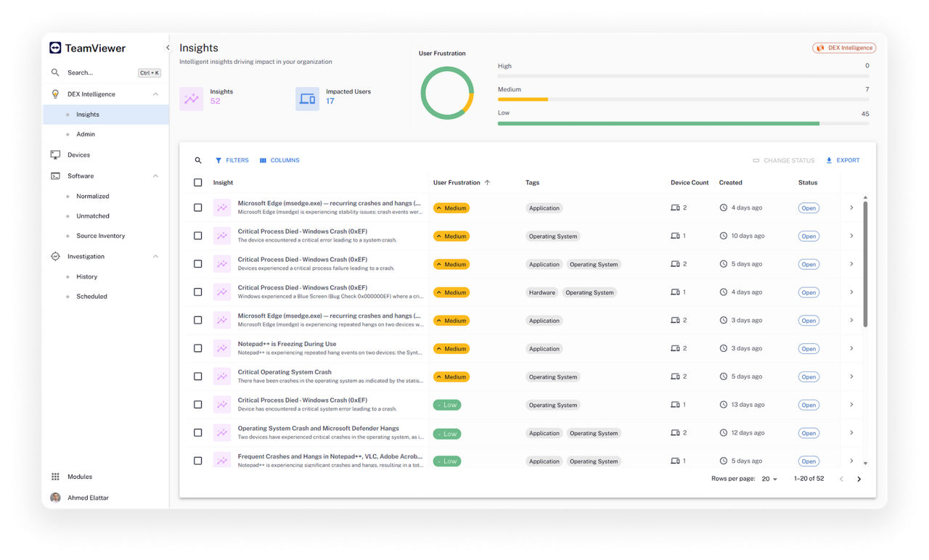
Task: Check the Operating System Crash and Microsoft Defender row
Action: point(198,432)
